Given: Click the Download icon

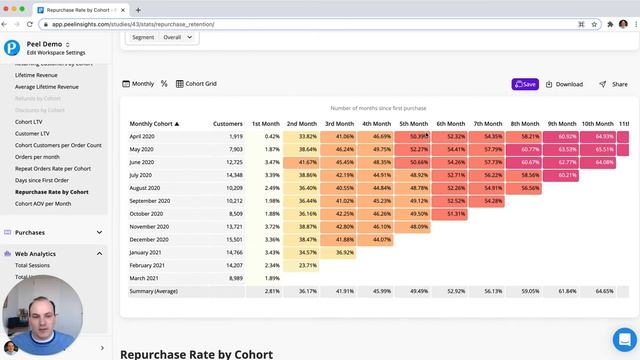Looking at the screenshot, I should (549, 84).
